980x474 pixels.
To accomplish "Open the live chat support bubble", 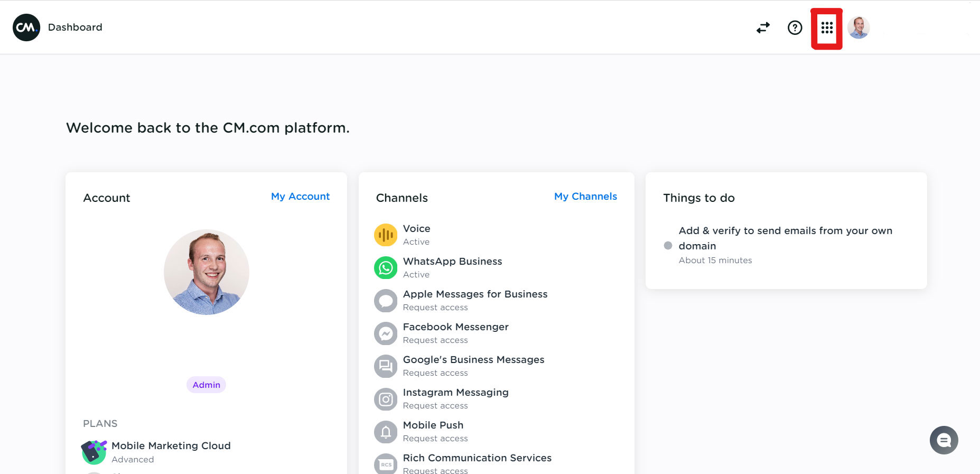I will [x=944, y=440].
